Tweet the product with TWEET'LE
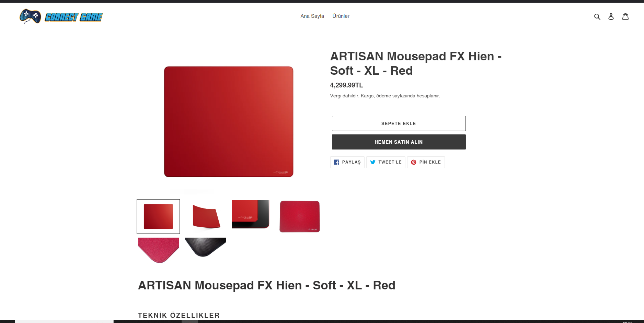 click(x=386, y=162)
